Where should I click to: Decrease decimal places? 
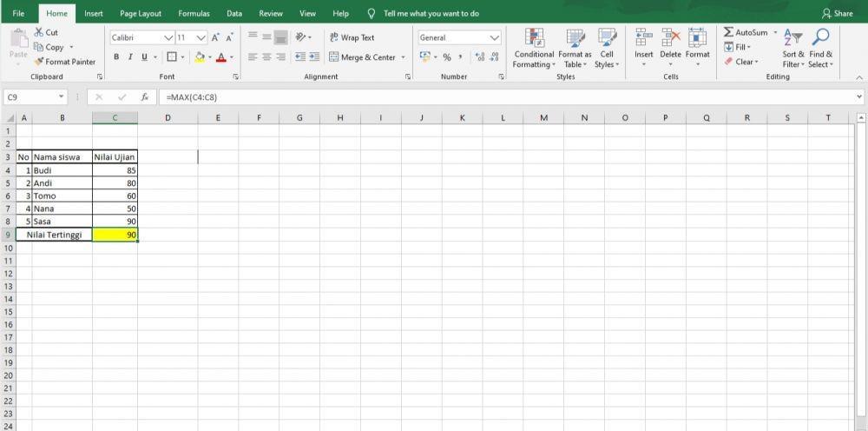click(494, 57)
